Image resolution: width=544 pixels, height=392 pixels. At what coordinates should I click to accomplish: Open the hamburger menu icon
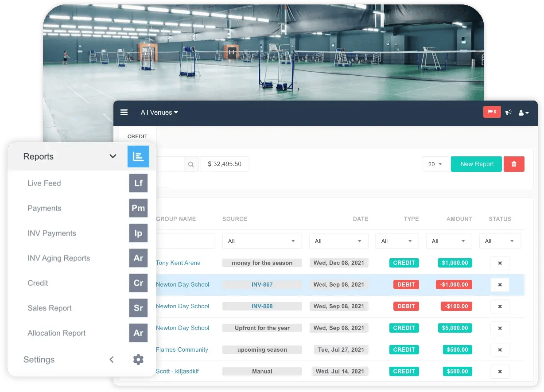point(124,113)
